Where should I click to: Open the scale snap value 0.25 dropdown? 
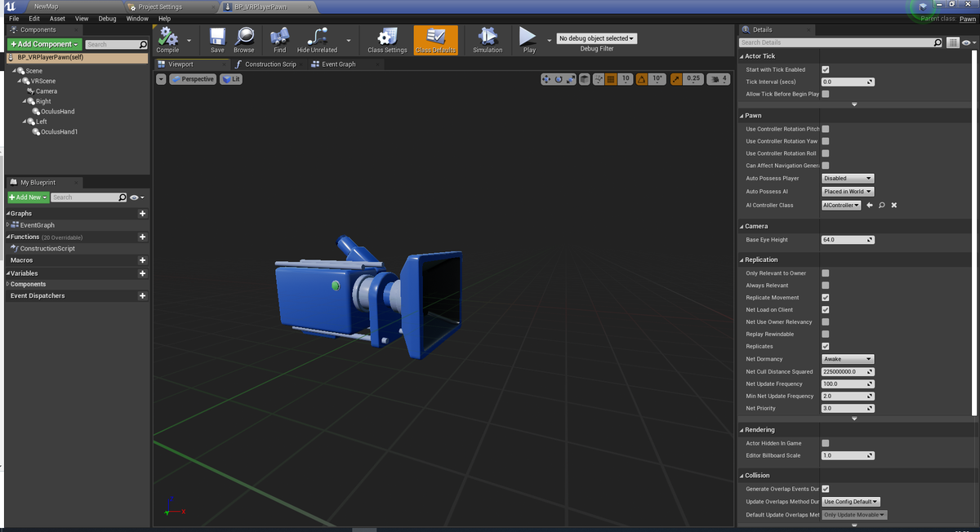(693, 79)
